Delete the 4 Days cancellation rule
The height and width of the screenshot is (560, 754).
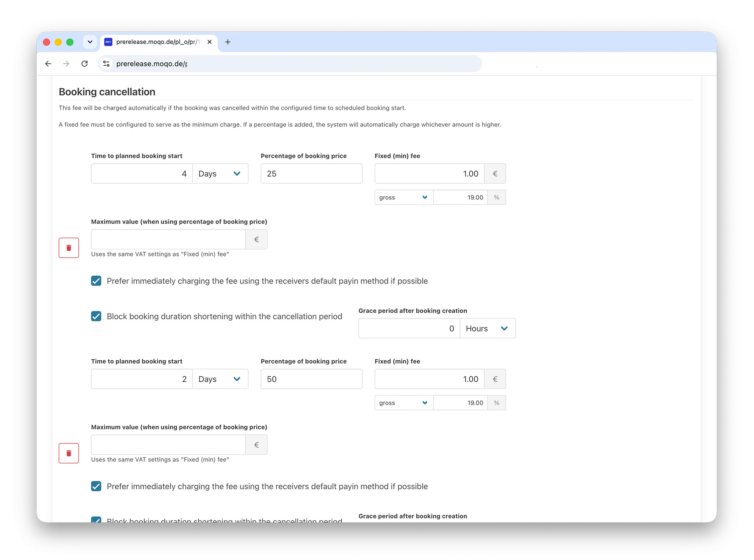(x=68, y=248)
